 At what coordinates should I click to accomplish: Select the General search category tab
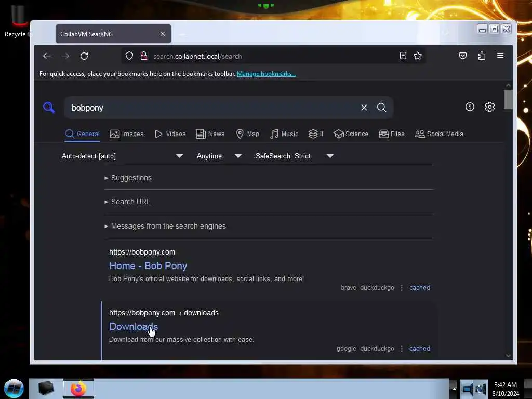[83, 134]
